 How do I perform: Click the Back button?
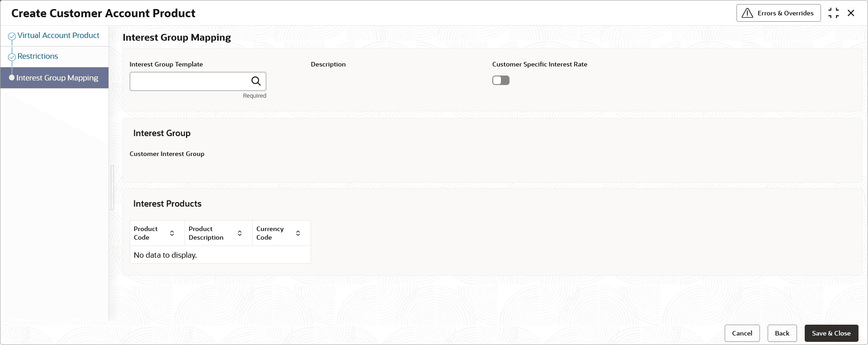tap(782, 333)
